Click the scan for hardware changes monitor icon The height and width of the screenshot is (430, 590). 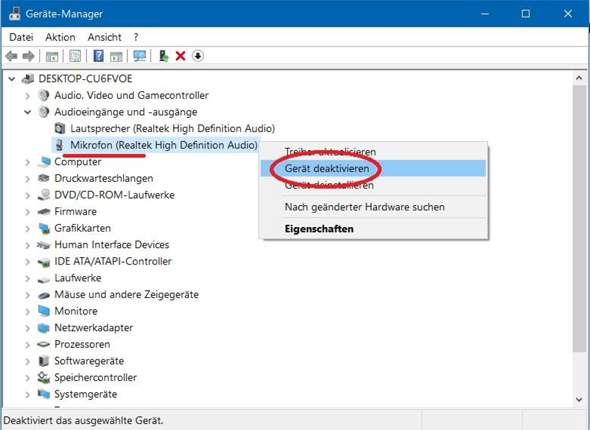pos(140,56)
